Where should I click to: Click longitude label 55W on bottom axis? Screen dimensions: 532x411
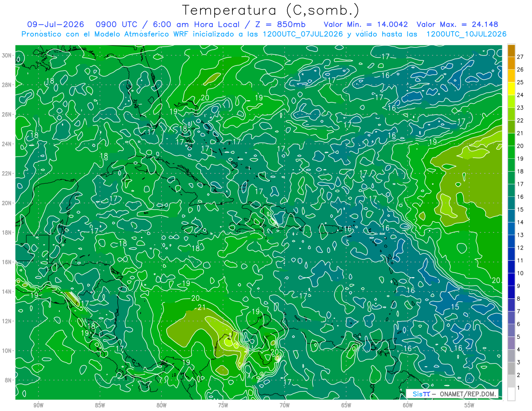pos(469,405)
